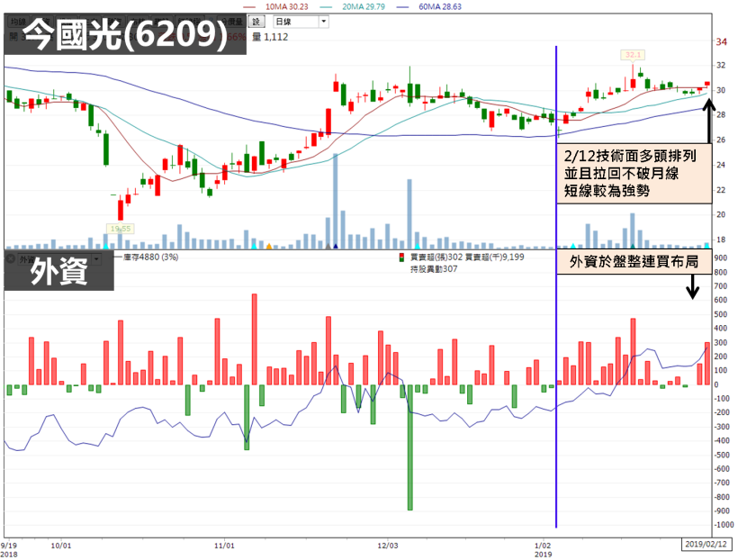
Task: Open the 外資 indicator dropdown arrow
Action: tap(96, 259)
